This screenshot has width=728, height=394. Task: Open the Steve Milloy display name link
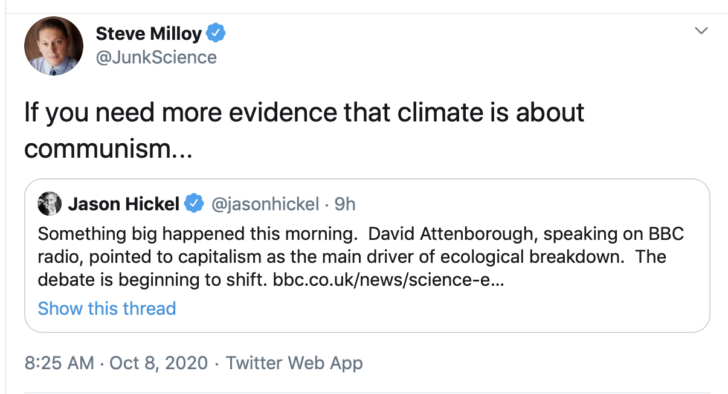coord(149,33)
